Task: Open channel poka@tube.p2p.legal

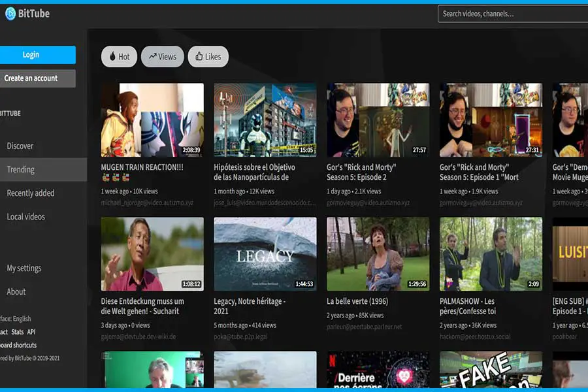Action: point(240,337)
